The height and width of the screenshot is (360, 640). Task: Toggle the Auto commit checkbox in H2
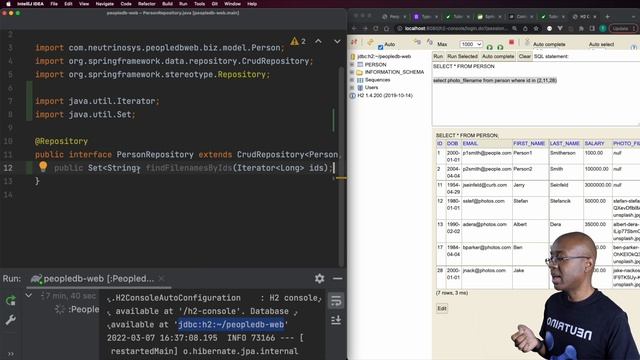[x=380, y=47]
